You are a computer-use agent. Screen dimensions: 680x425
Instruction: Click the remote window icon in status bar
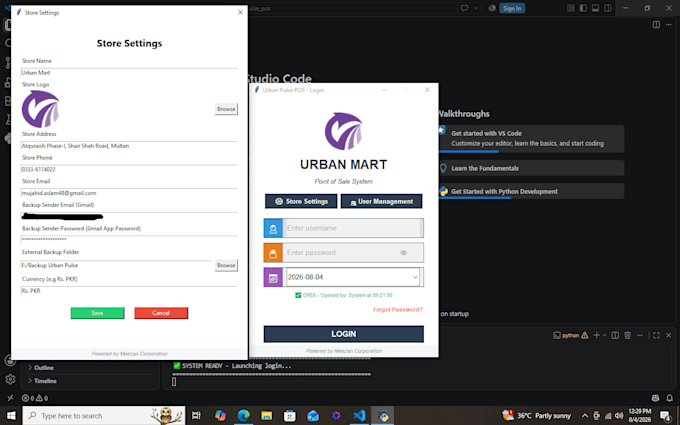pyautogui.click(x=10, y=398)
